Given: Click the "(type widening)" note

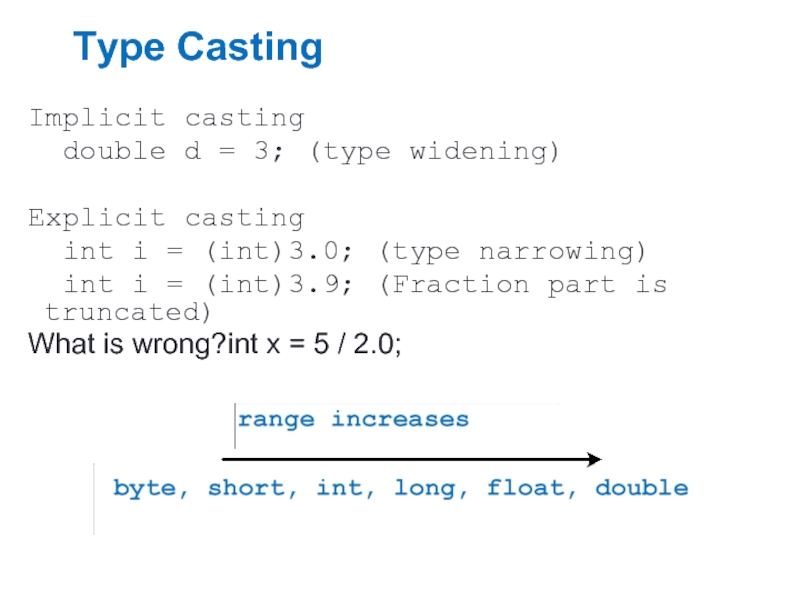Looking at the screenshot, I should (435, 151).
